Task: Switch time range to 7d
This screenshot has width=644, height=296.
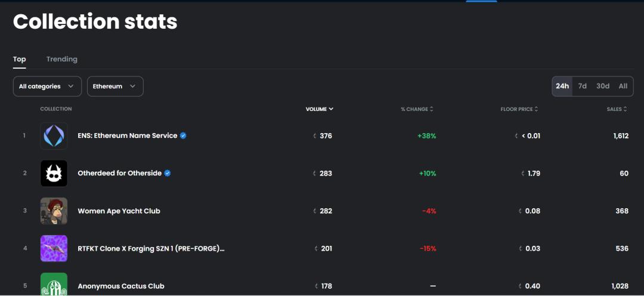Action: coord(583,86)
